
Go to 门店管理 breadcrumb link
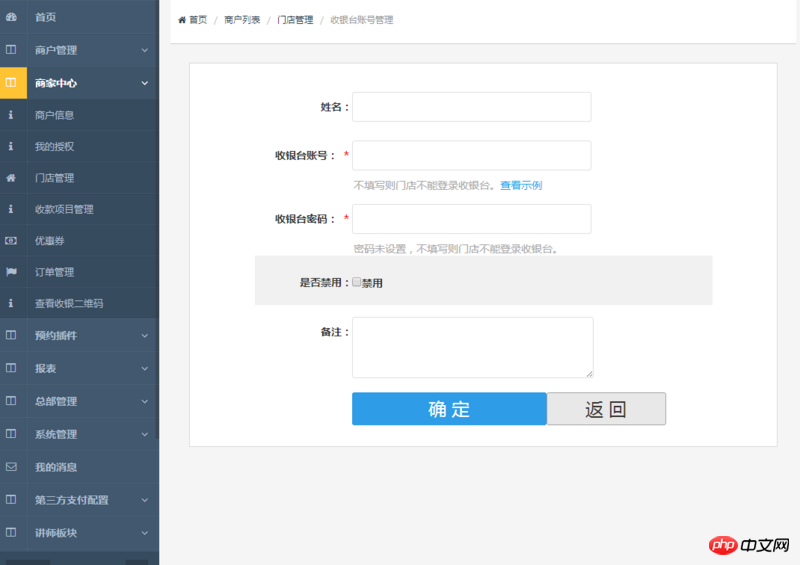point(295,20)
